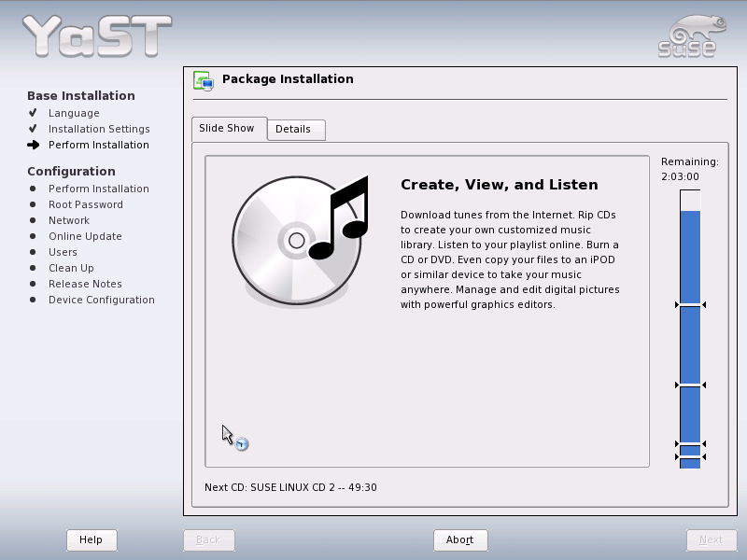
Task: Open the Help button
Action: pos(92,540)
